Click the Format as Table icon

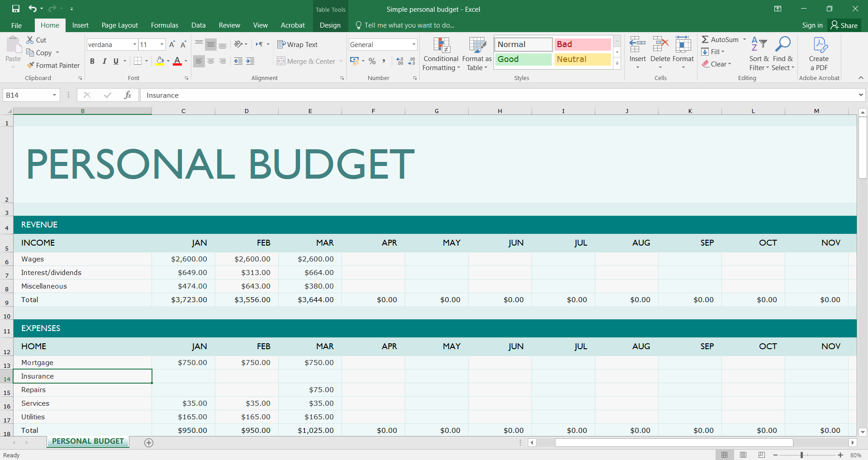pos(477,45)
